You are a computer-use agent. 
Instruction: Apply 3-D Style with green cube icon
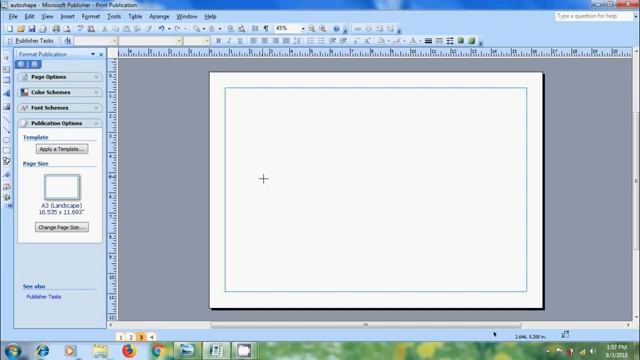tap(472, 41)
